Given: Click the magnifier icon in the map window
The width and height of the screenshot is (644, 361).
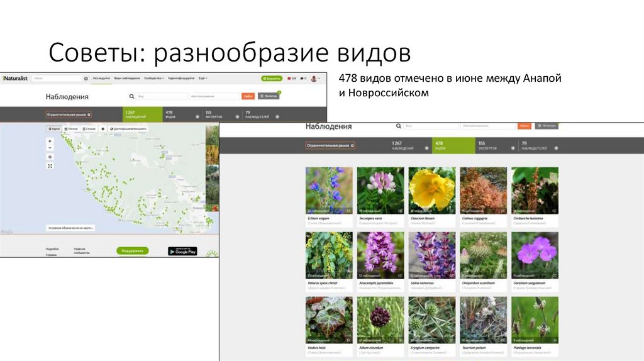Looking at the screenshot, I should 132,96.
